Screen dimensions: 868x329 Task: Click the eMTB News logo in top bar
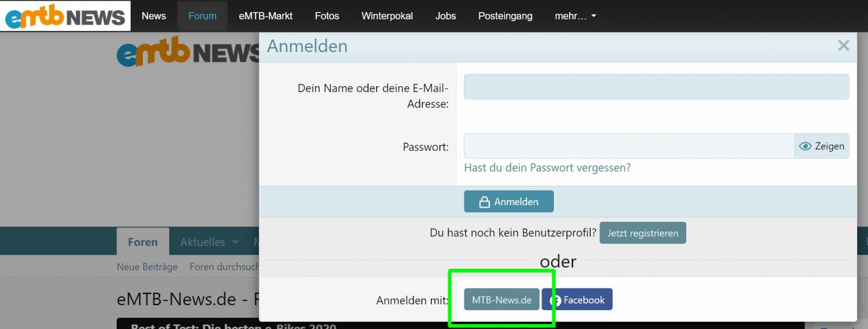(65, 16)
